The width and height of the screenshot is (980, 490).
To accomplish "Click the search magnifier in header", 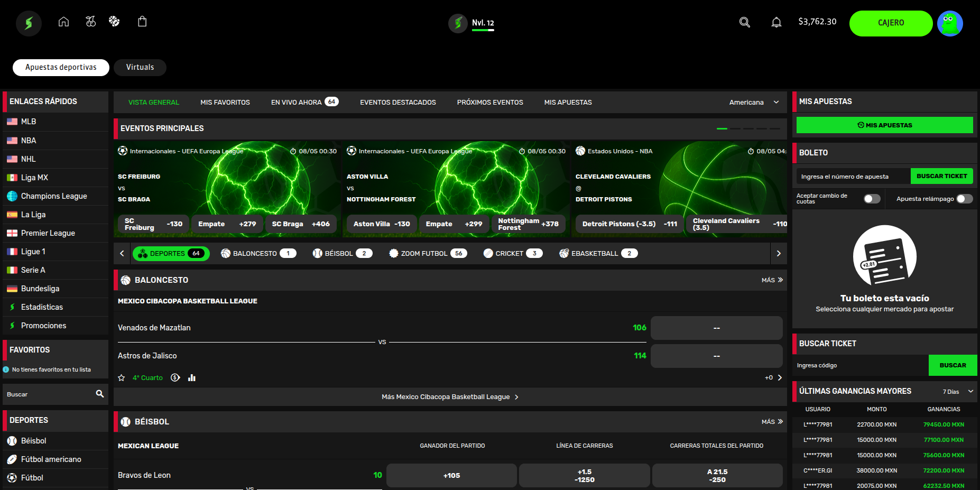I will [745, 22].
